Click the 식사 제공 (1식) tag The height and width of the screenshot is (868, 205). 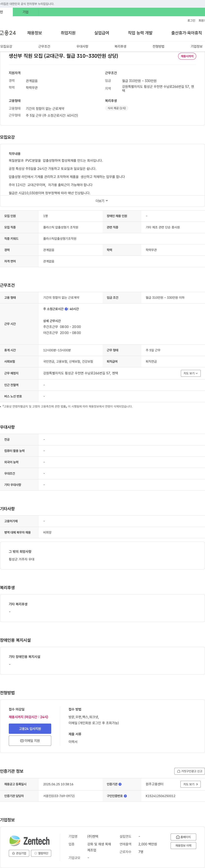[x=117, y=108]
